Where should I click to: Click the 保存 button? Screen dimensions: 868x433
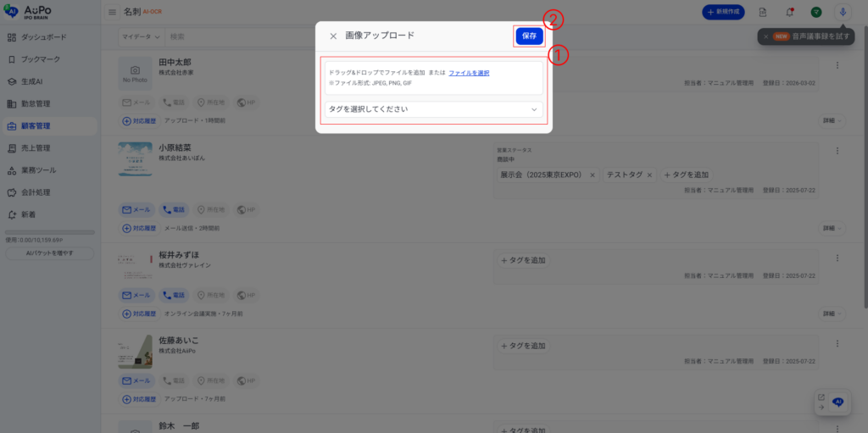coord(529,36)
